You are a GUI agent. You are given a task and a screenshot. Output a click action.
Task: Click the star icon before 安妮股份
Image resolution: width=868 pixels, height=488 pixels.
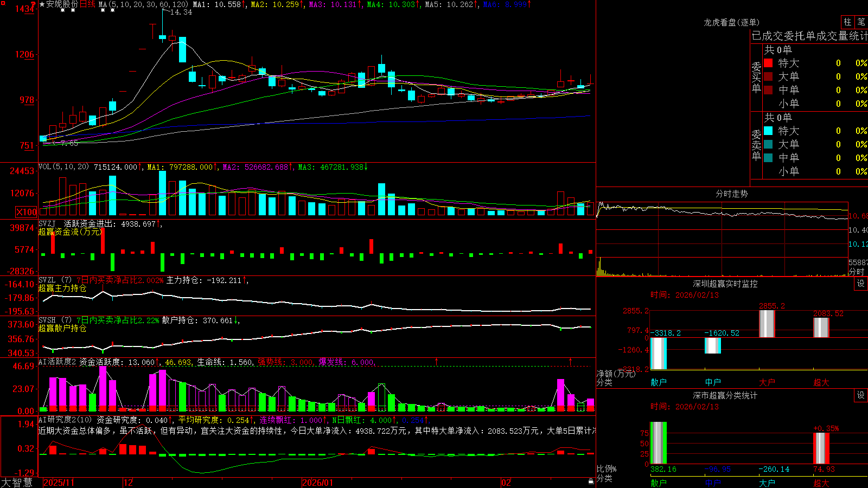tap(42, 4)
